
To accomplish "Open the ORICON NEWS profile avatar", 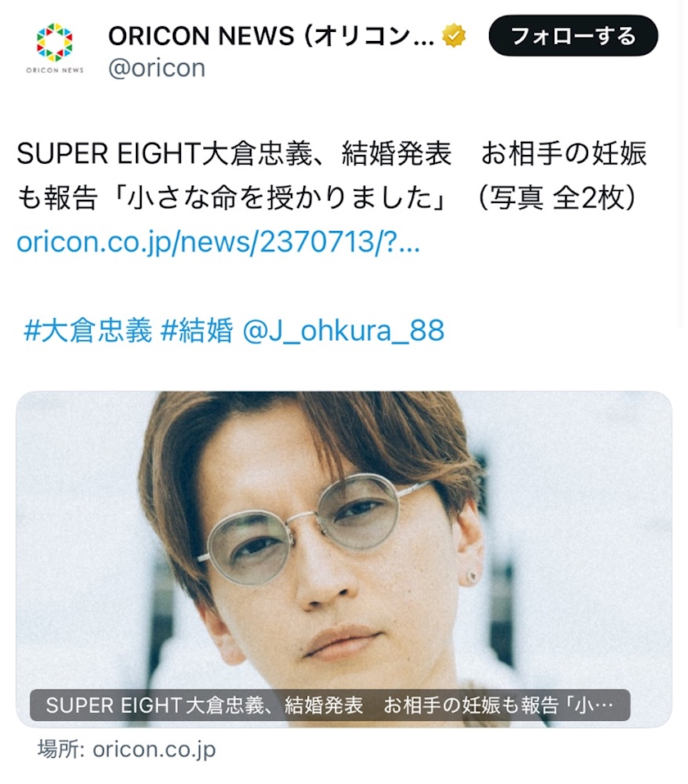I will point(55,48).
